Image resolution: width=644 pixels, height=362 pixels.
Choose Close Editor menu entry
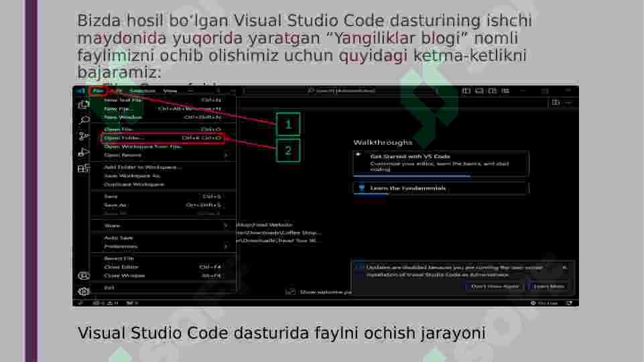163,267
